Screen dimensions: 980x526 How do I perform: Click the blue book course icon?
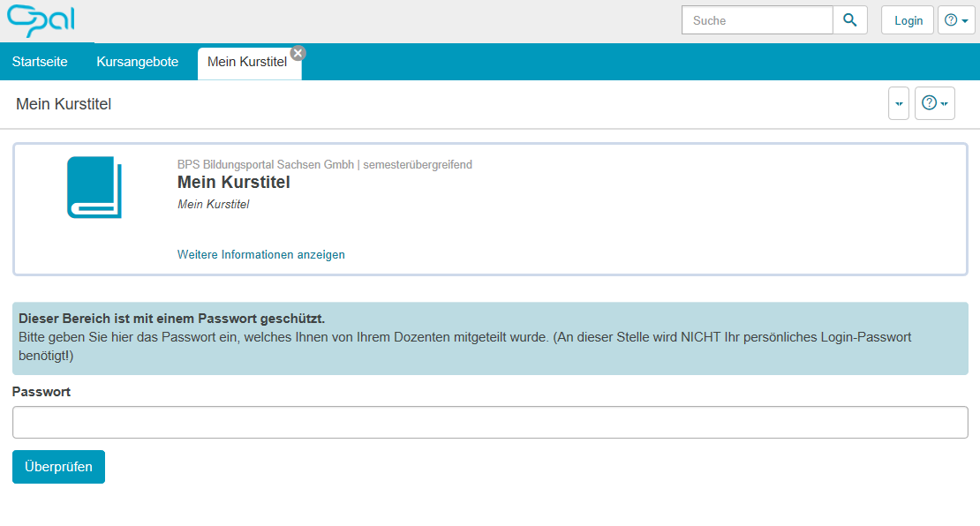(x=94, y=187)
